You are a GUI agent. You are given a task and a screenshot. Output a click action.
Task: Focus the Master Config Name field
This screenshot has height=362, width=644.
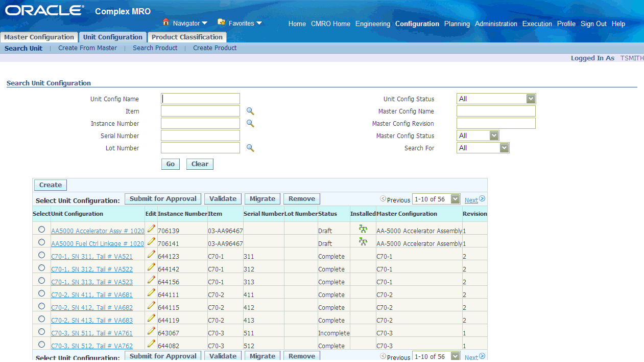tap(496, 111)
